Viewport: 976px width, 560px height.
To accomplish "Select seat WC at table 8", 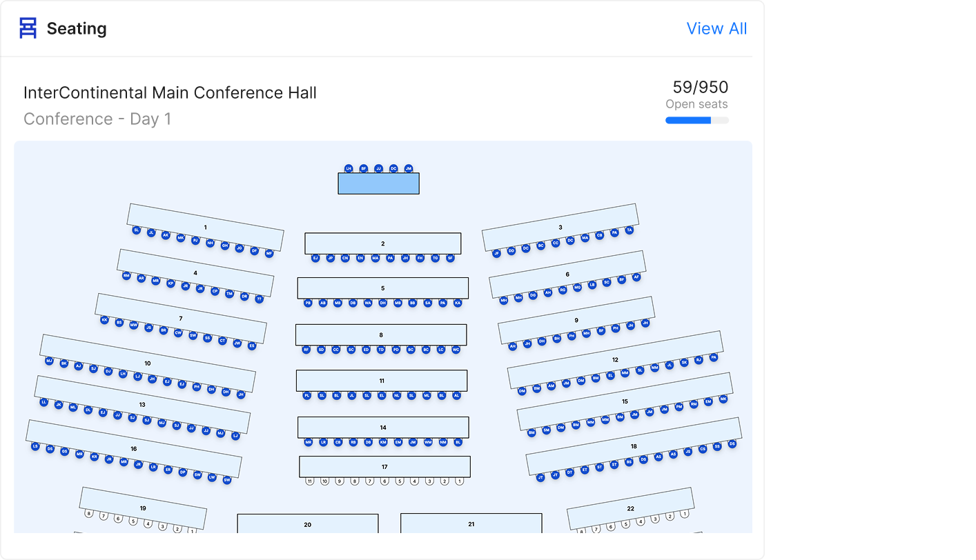I will pyautogui.click(x=456, y=350).
